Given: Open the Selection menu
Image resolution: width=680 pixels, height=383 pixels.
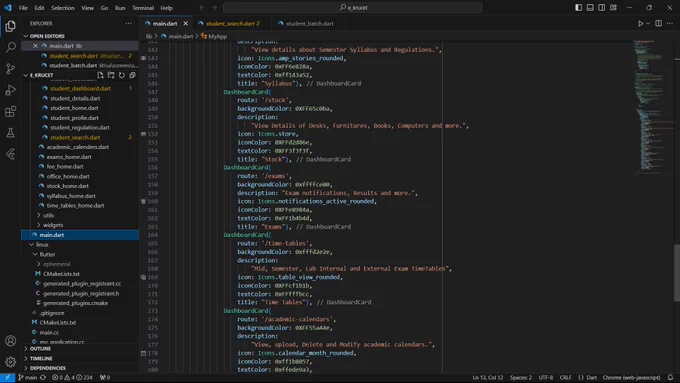Looking at the screenshot, I should click(63, 8).
